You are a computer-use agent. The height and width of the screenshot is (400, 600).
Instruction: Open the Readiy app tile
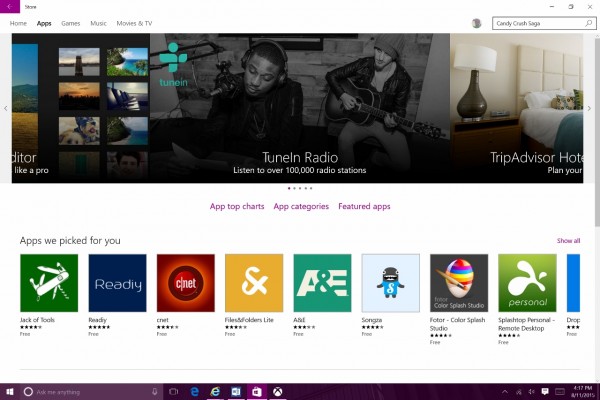(117, 283)
